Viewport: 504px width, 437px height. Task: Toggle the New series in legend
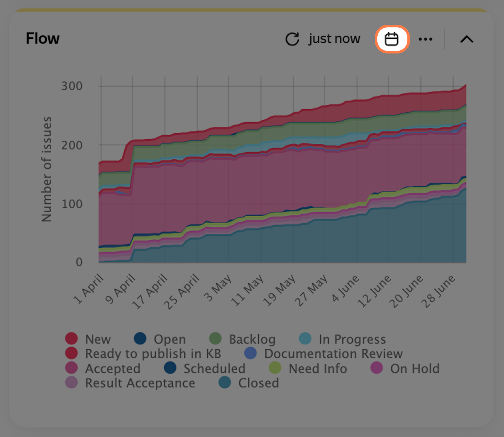[x=88, y=339]
